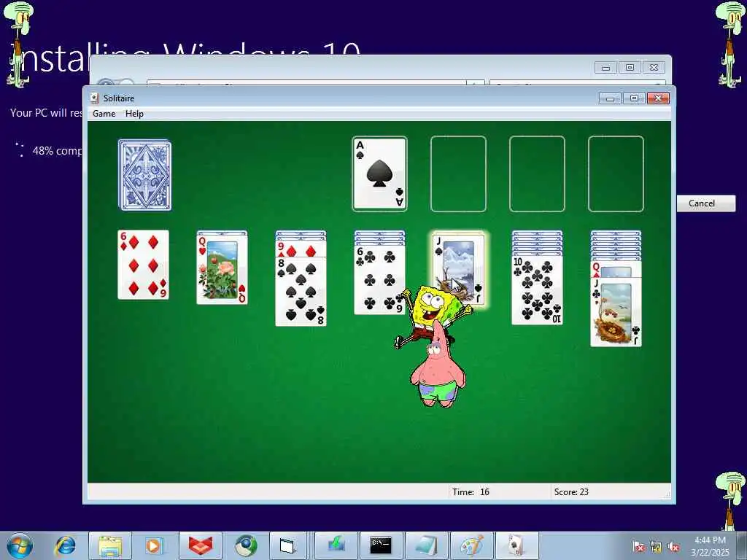Close the Solitaire window
The width and height of the screenshot is (747, 560).
click(x=659, y=98)
